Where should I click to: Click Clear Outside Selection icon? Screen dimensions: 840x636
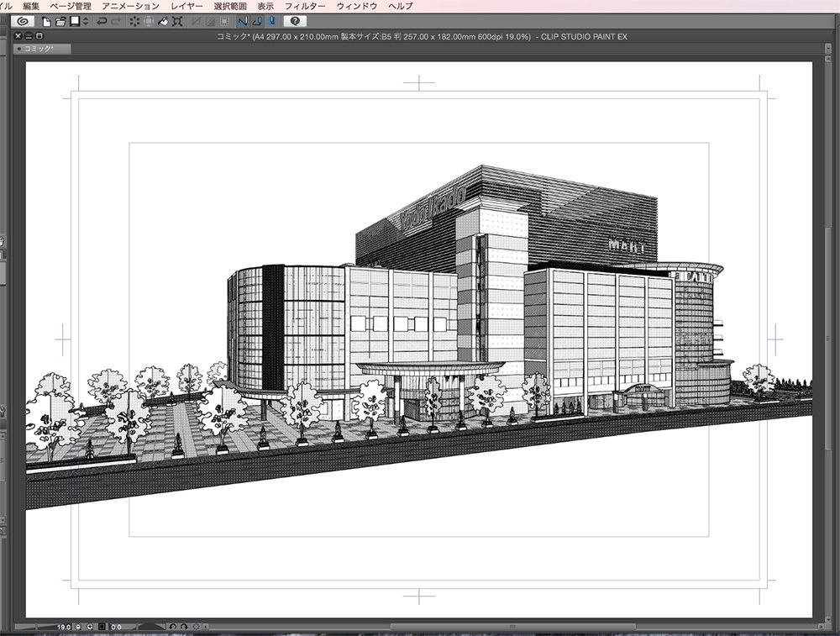click(x=149, y=22)
